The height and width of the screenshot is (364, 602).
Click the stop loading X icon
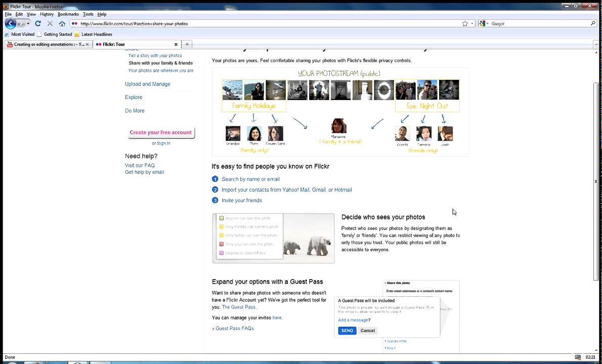[50, 23]
